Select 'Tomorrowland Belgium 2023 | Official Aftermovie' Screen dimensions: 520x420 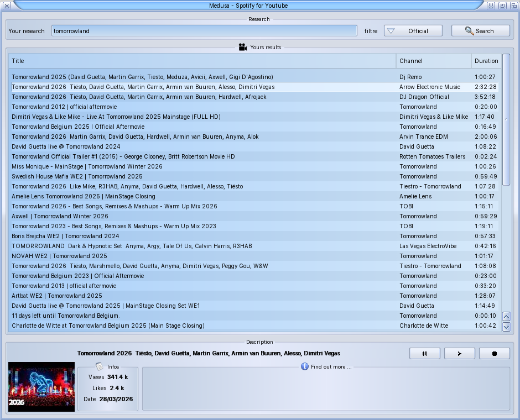click(254, 276)
